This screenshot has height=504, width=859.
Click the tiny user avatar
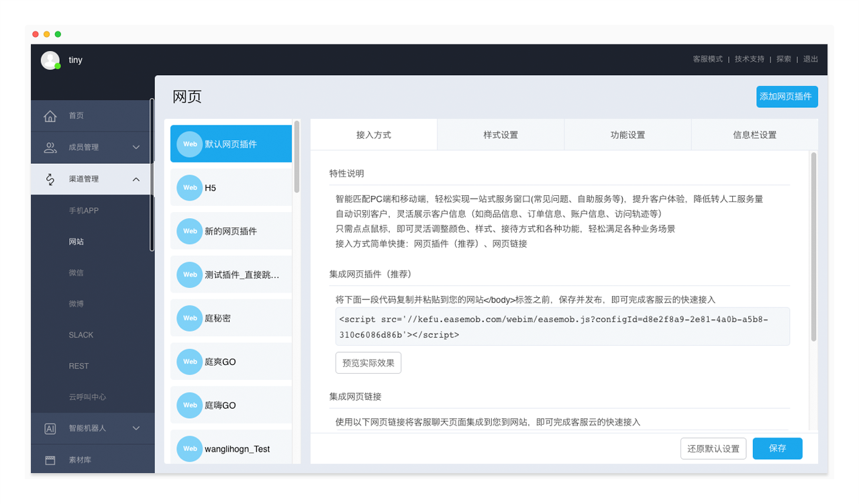(x=50, y=60)
